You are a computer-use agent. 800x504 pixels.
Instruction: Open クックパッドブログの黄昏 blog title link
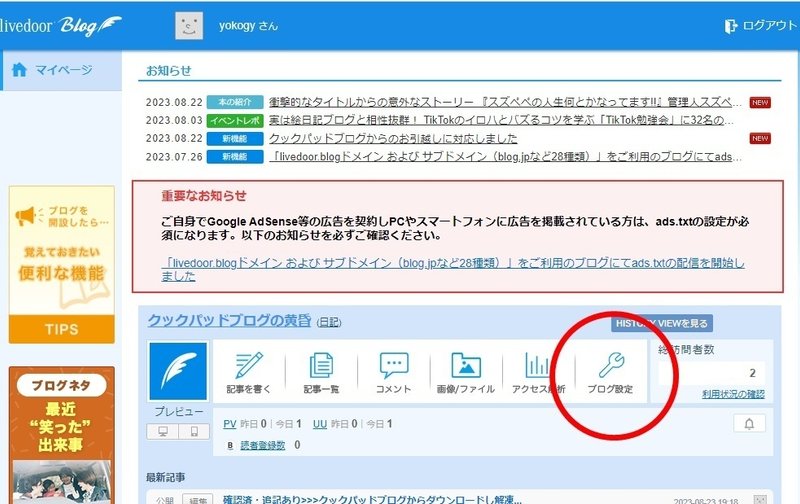[229, 320]
